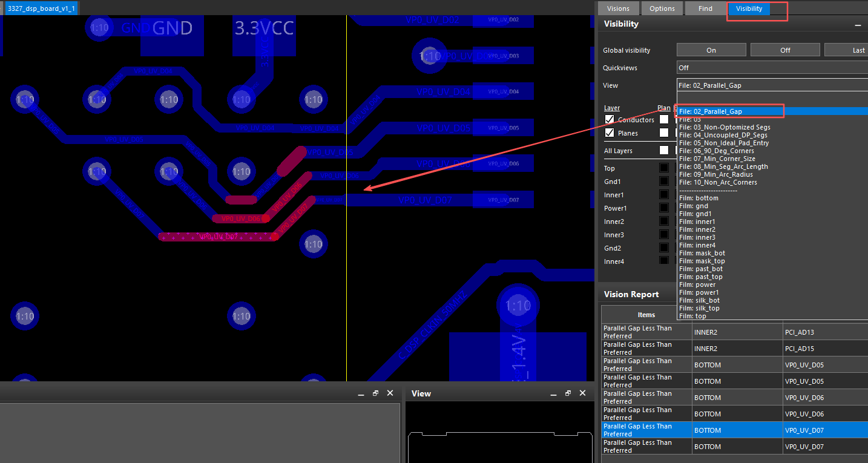Uncheck the Planes layer checkbox
The height and width of the screenshot is (463, 868).
pos(610,133)
